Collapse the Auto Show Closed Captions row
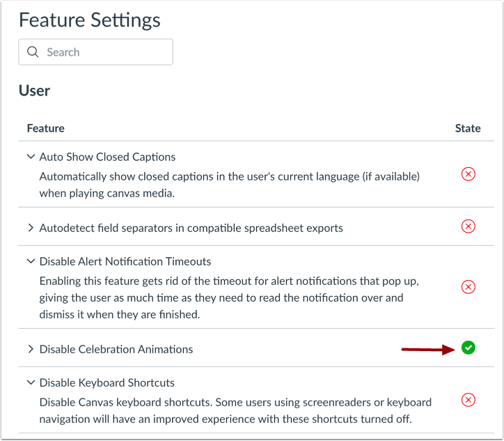Image resolution: width=504 pixels, height=441 pixels. coord(31,157)
